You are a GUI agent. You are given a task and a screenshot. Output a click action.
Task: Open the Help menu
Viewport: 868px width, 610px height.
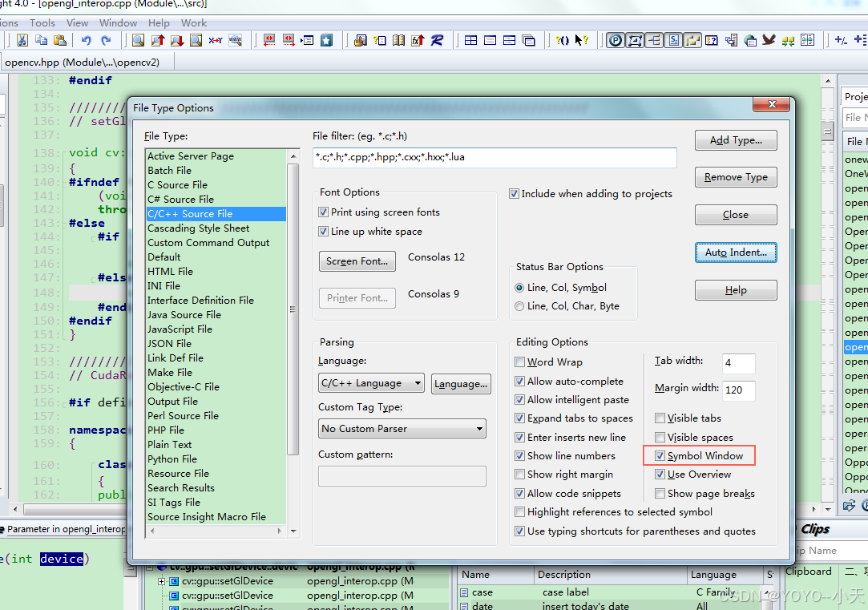coord(159,22)
